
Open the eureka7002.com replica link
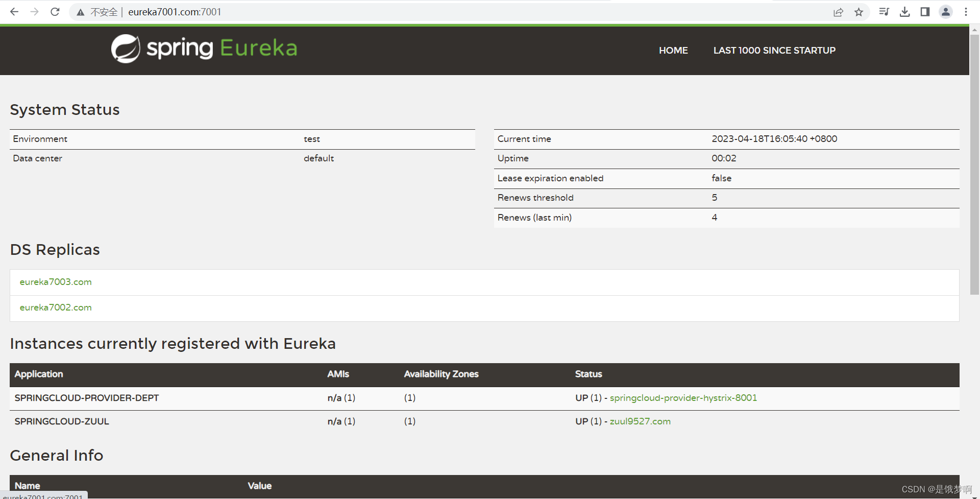pyautogui.click(x=56, y=307)
